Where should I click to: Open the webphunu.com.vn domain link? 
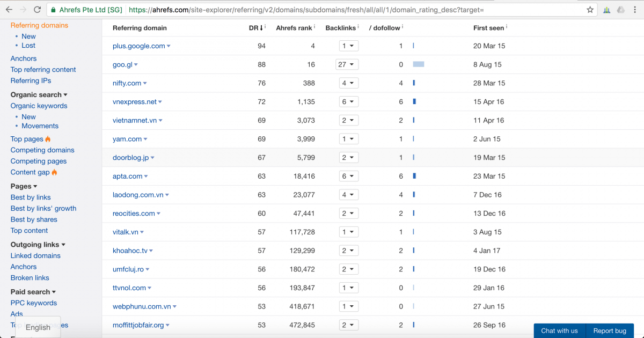coord(142,306)
